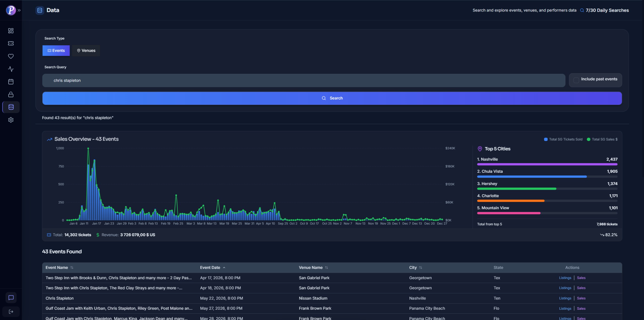Viewport: 644px width, 320px height.
Task: Open the Calendar icon in the sidebar
Action: (x=11, y=82)
